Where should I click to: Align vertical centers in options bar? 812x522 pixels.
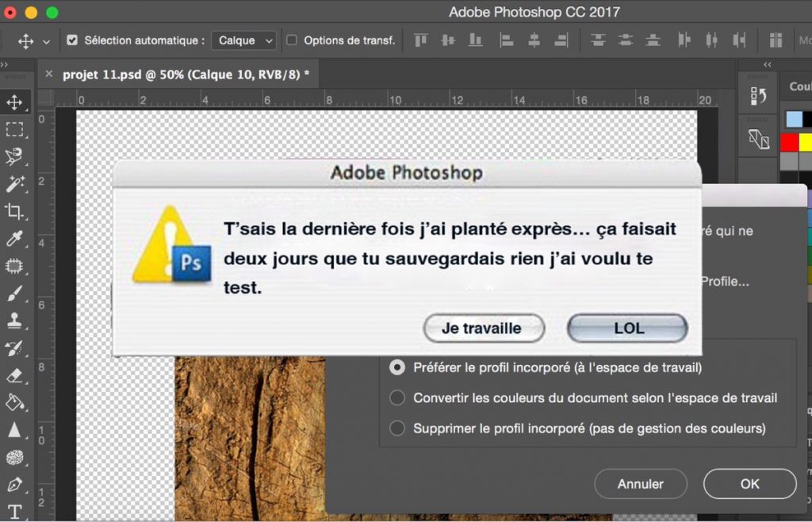click(x=448, y=40)
